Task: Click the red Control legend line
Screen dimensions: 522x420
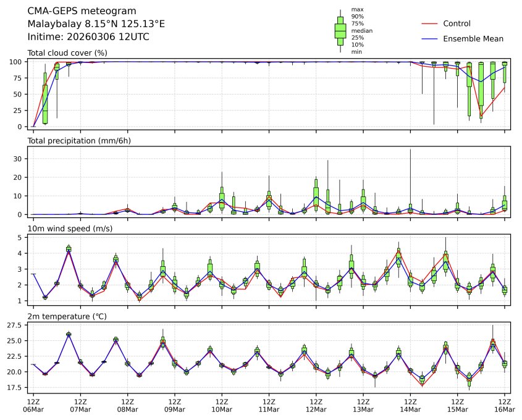Action: (429, 23)
